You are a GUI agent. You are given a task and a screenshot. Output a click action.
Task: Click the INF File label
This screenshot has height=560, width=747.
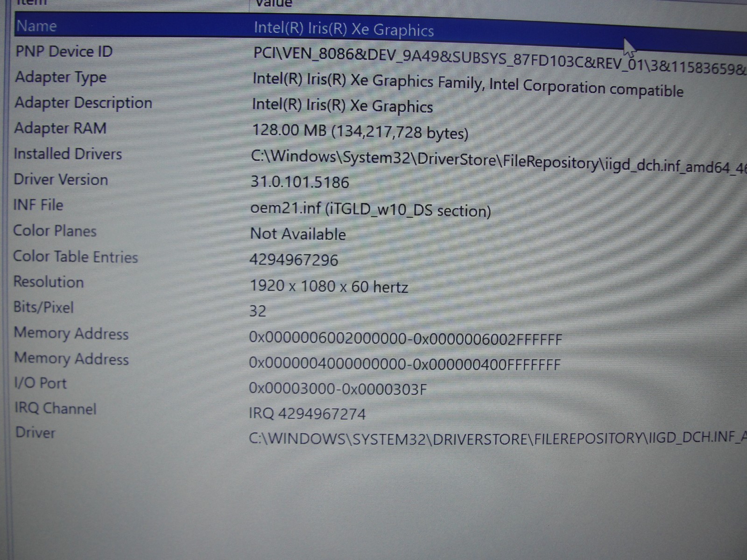[38, 204]
